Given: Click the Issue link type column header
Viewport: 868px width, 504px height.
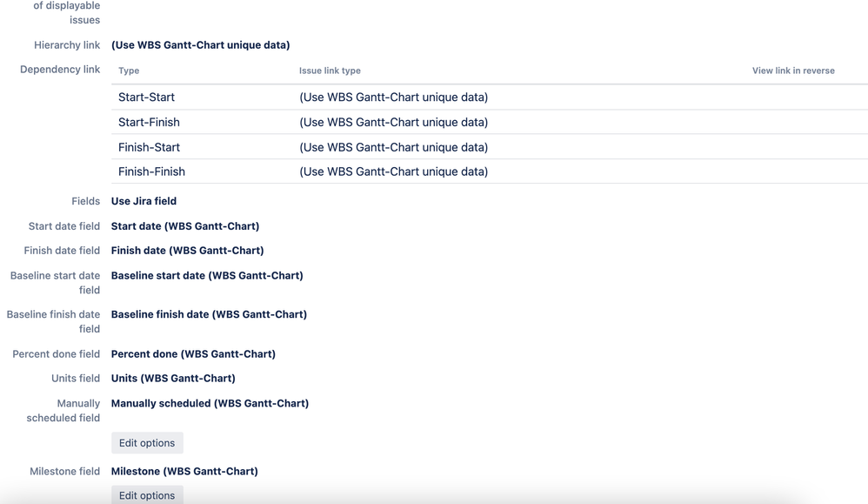Looking at the screenshot, I should click(x=330, y=71).
